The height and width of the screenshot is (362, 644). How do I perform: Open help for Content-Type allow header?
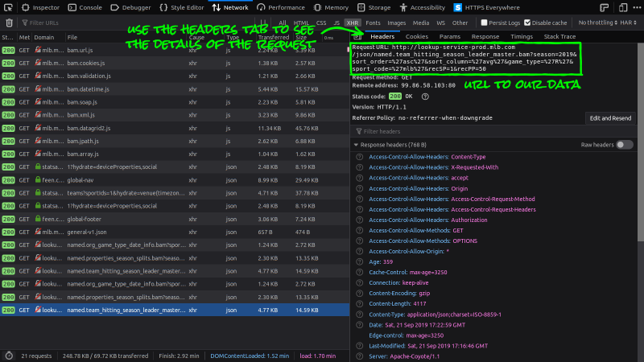click(359, 157)
